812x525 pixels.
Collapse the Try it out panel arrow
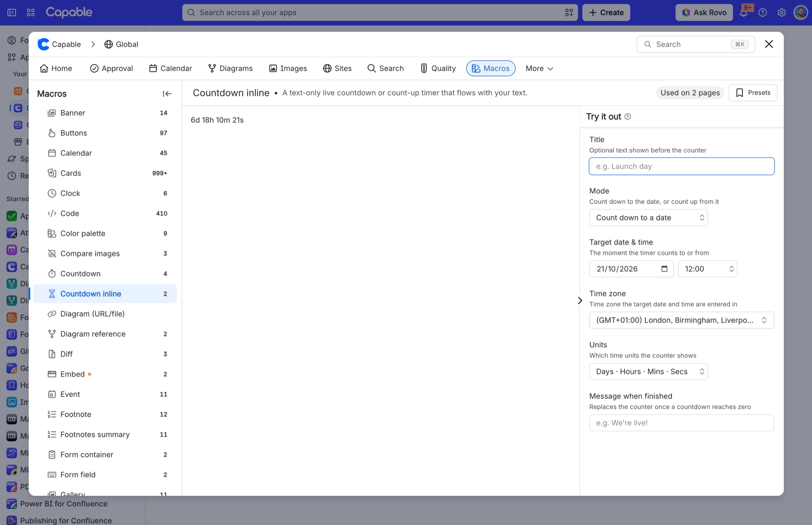click(x=580, y=300)
